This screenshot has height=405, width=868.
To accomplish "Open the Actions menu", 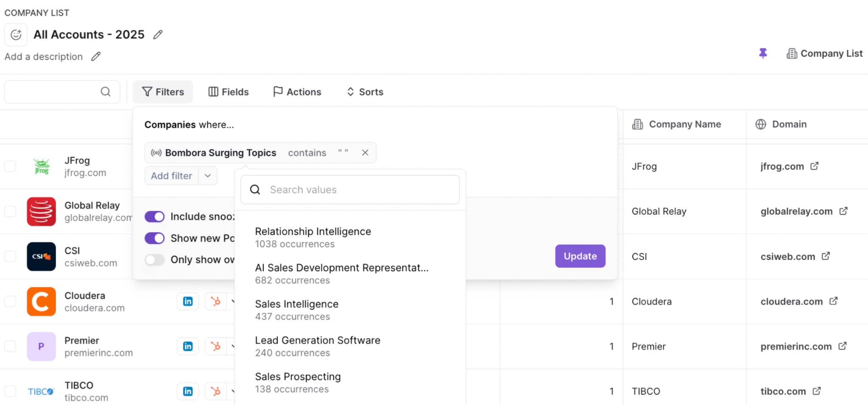I will click(297, 92).
